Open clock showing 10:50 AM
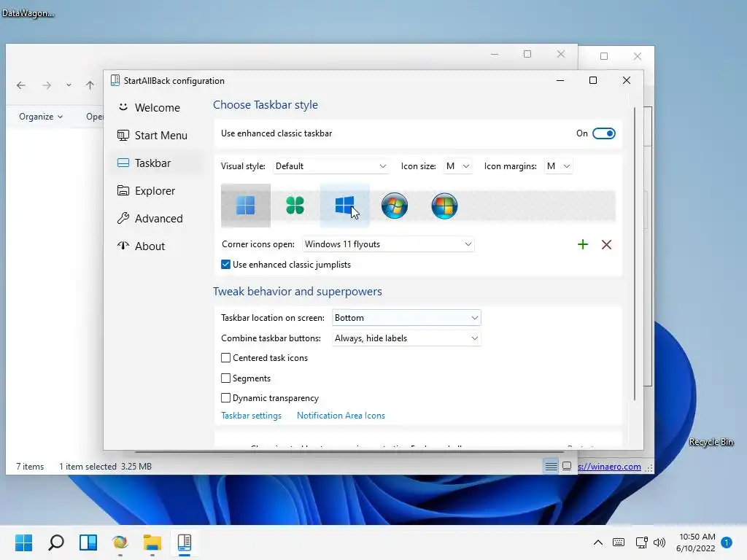 (695, 542)
